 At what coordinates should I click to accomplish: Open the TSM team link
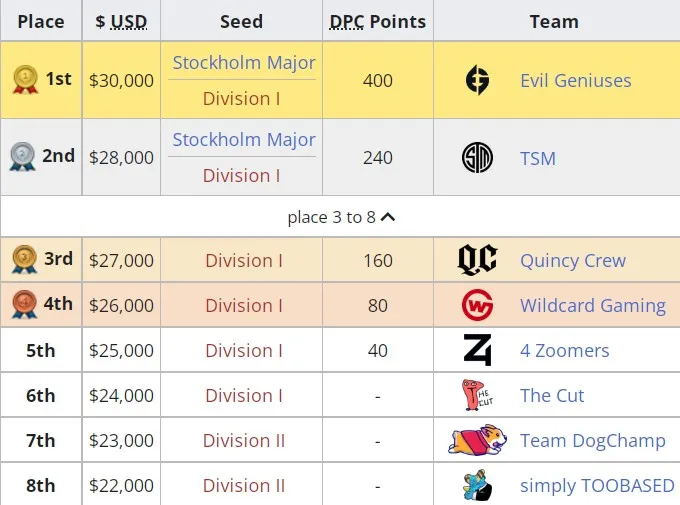click(538, 158)
